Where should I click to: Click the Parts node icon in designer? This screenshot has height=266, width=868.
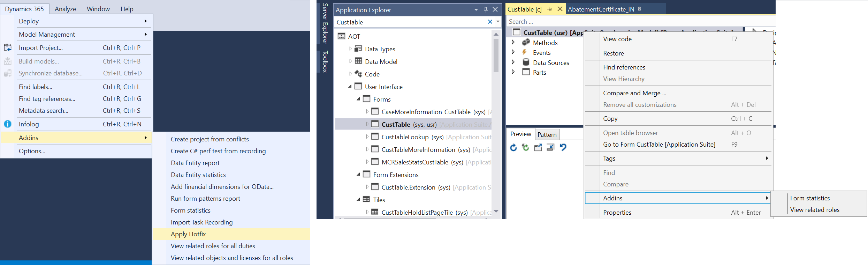point(526,72)
